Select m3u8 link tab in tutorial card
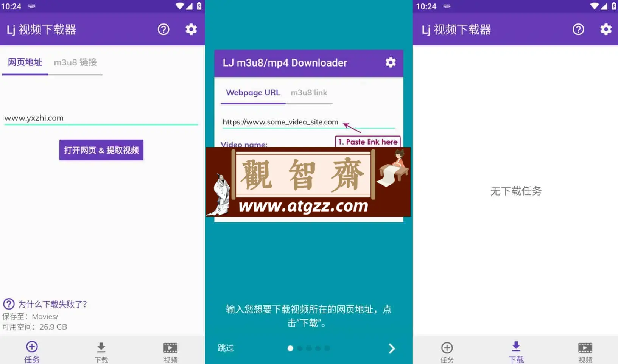Screen dimensions: 618x364 (x=309, y=93)
